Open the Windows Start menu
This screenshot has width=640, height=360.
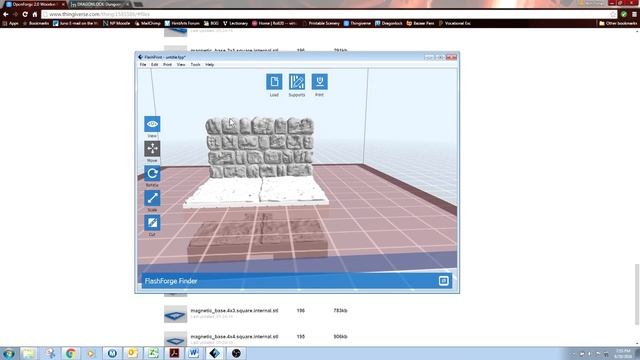pos(8,353)
